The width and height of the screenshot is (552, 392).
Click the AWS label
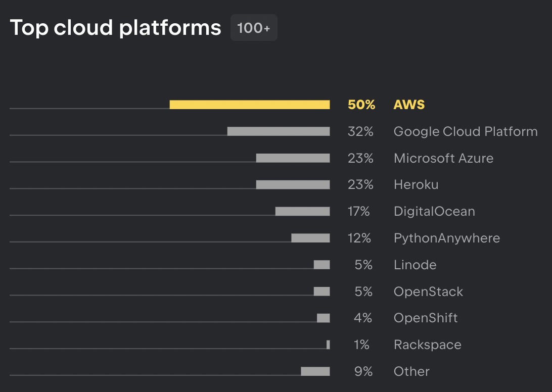[409, 105]
